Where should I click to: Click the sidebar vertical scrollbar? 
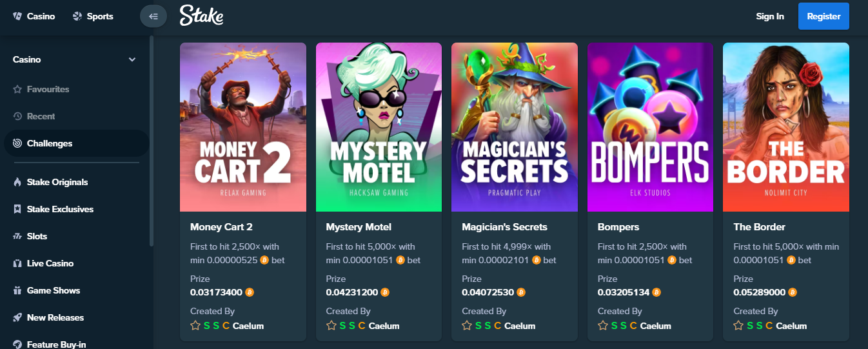(152, 141)
